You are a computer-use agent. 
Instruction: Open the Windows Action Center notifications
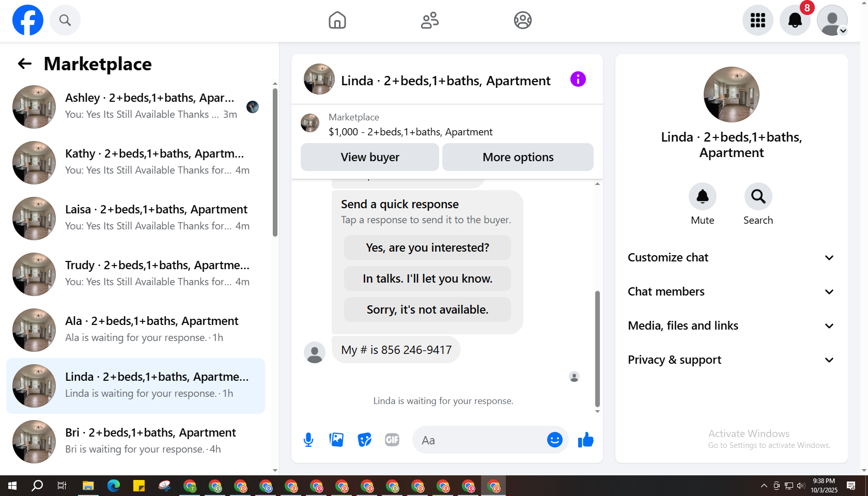[851, 486]
